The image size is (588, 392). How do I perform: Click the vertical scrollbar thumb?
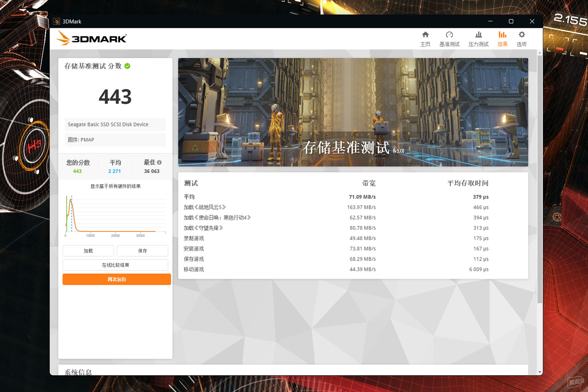click(540, 179)
